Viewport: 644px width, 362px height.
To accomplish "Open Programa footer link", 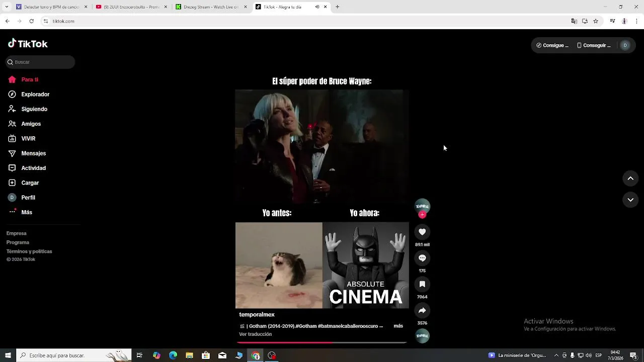I will [x=18, y=242].
